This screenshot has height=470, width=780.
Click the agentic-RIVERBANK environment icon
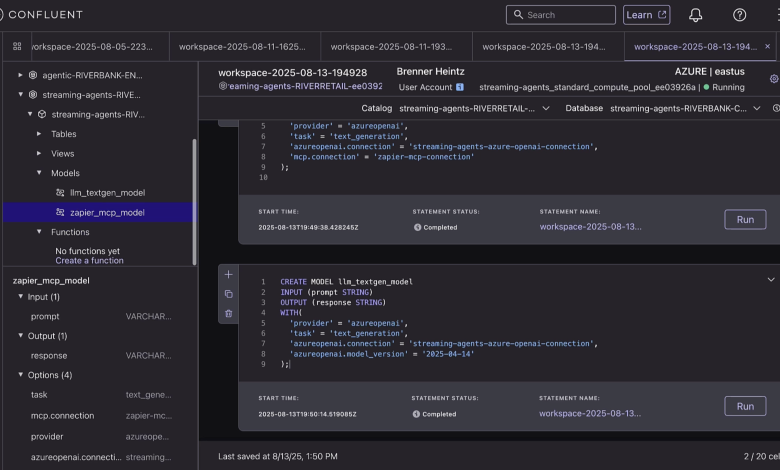[x=33, y=75]
